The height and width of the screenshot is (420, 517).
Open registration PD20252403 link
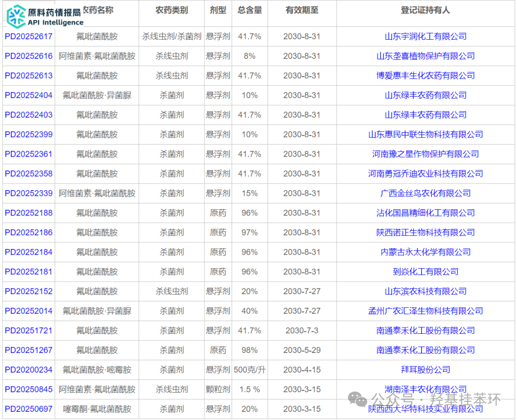(29, 115)
